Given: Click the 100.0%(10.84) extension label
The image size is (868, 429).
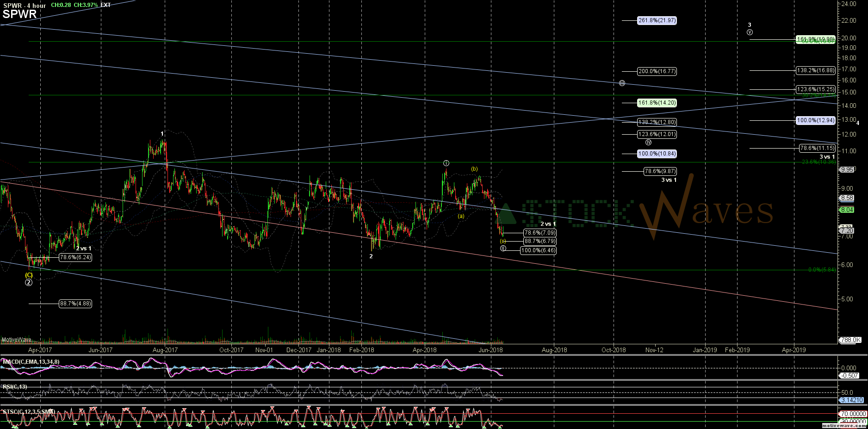Looking at the screenshot, I should pos(657,154).
